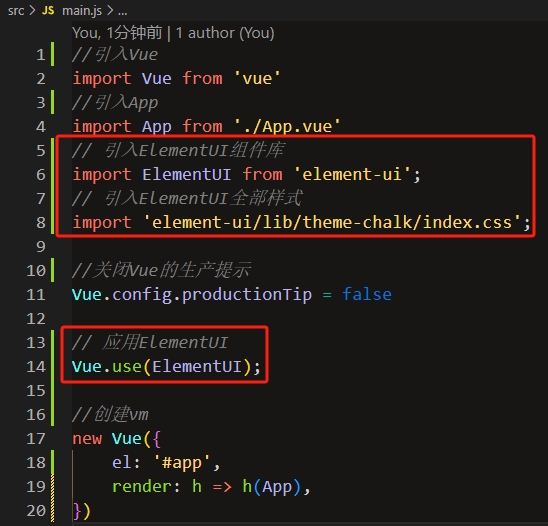Click the 'main.js' breadcrumb item
Viewport: 548px width, 526px height.
[x=82, y=11]
